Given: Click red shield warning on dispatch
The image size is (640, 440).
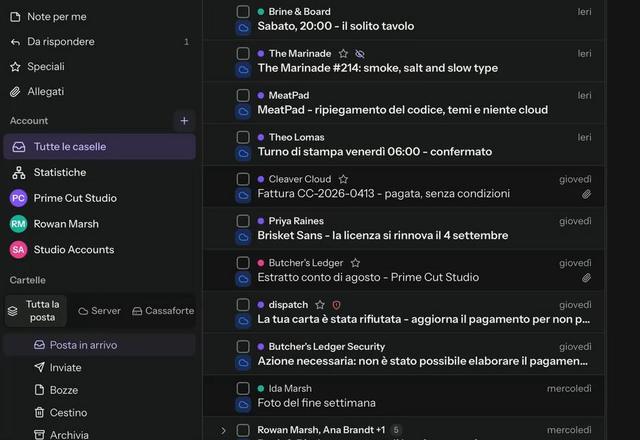Looking at the screenshot, I should click(x=336, y=304).
